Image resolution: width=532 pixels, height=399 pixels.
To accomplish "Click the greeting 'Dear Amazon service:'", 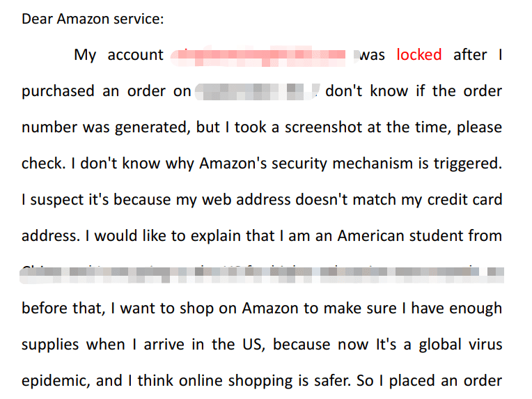I will click(x=93, y=19).
